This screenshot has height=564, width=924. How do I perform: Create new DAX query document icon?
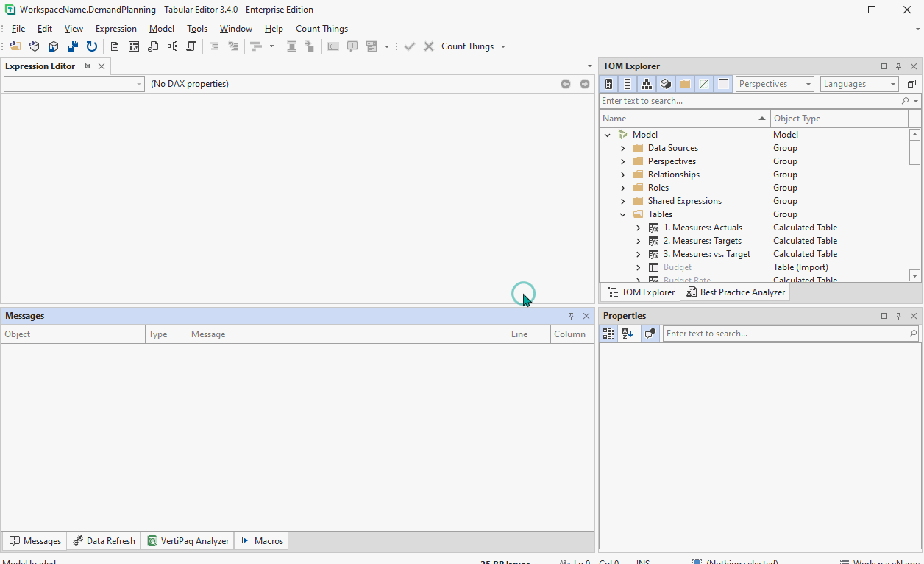coord(115,46)
